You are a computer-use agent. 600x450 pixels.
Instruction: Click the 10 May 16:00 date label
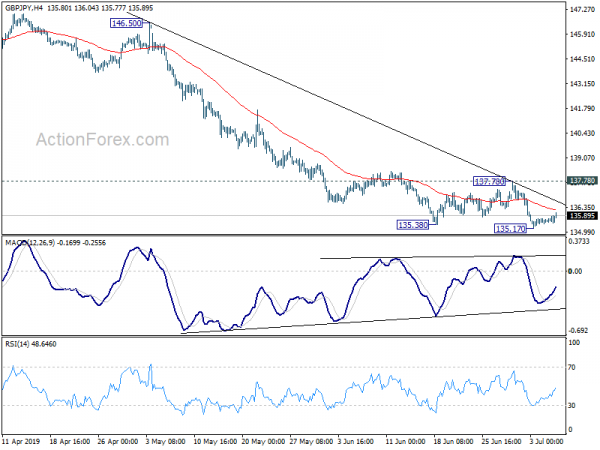click(x=214, y=441)
